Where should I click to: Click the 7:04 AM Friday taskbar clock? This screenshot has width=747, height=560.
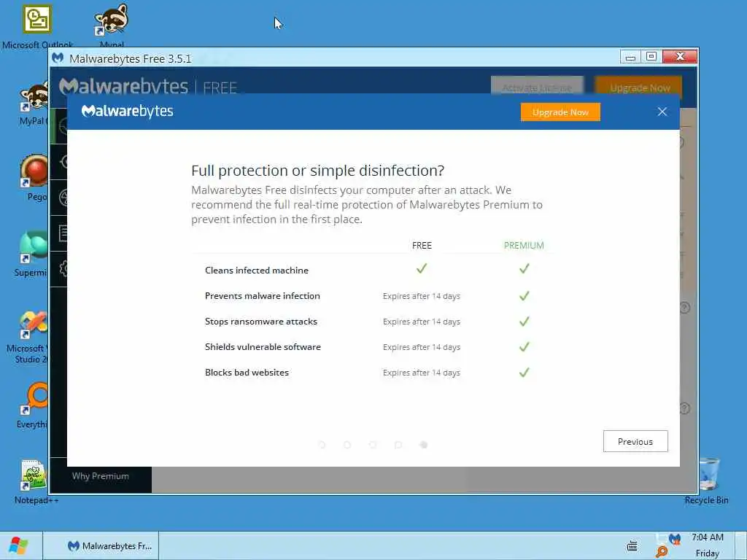708,545
